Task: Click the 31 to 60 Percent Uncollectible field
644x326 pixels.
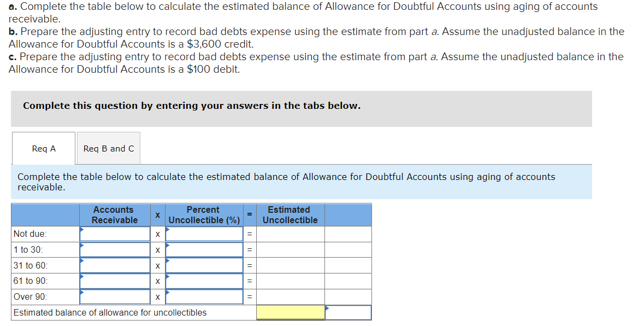Action: tap(204, 265)
